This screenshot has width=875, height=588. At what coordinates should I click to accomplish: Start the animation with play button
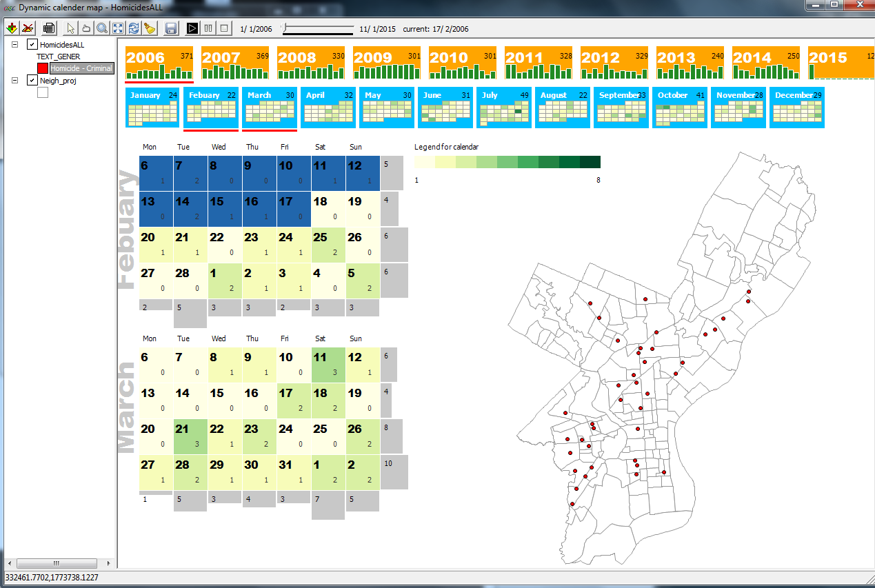(x=192, y=28)
